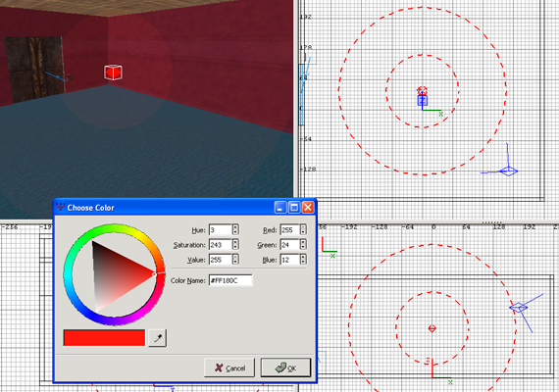Click into the Green value field

289,245
